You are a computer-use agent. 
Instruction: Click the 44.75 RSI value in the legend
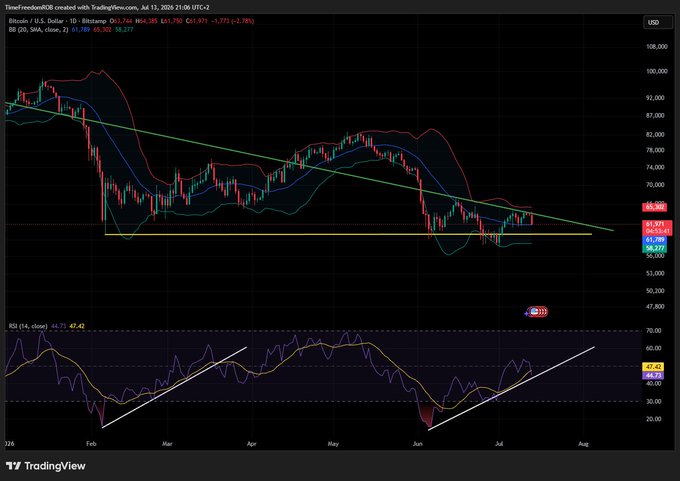pos(59,326)
